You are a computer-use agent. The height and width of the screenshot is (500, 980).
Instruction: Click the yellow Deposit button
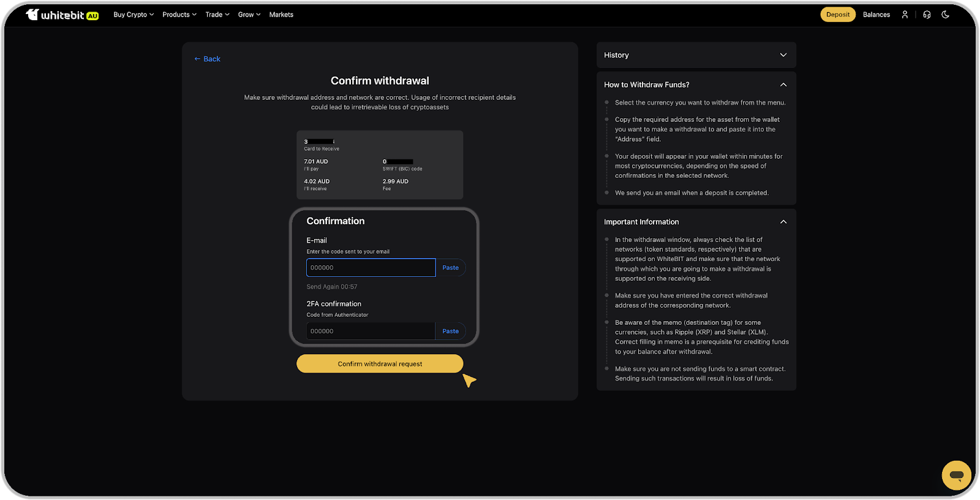click(837, 15)
